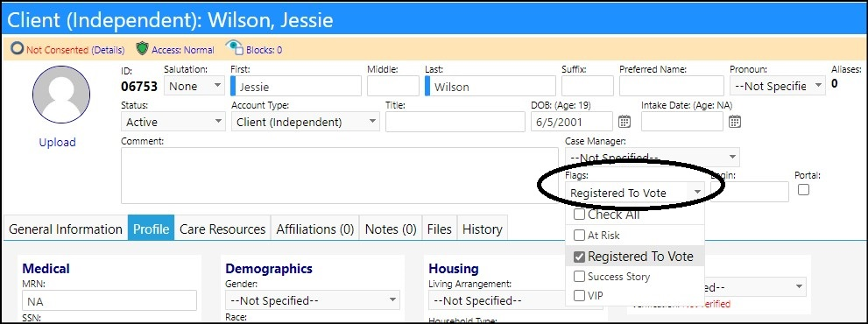Click the Suffix field
Viewport: 868px width, 324px height.
point(588,86)
